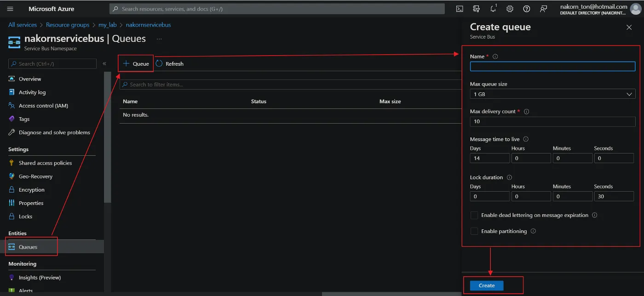Image resolution: width=644 pixels, height=296 pixels.
Task: Click the plus Queue button
Action: [x=136, y=64]
